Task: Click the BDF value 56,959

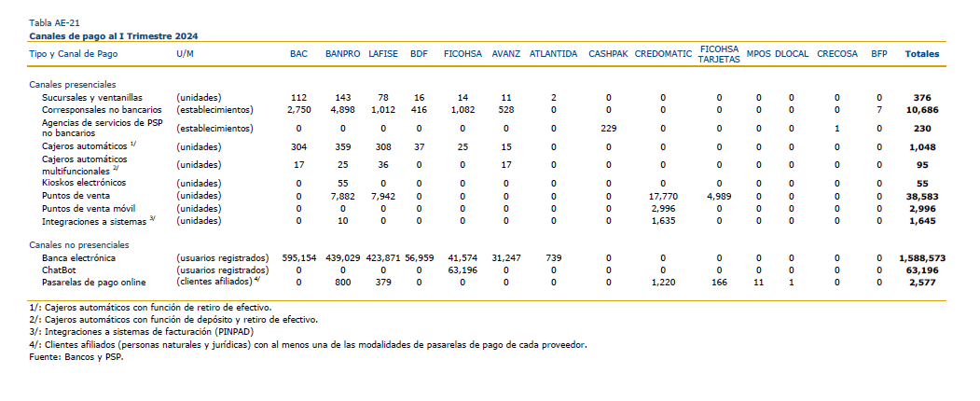Action: (419, 258)
